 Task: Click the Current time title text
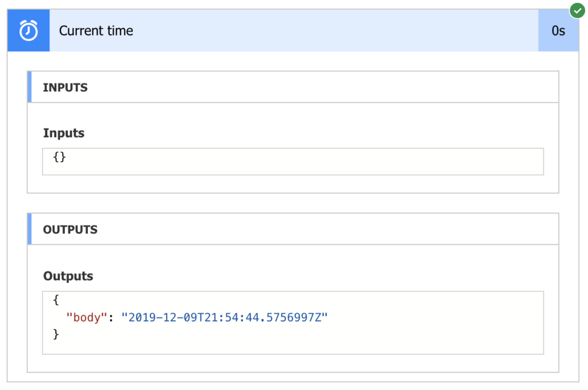coord(96,30)
